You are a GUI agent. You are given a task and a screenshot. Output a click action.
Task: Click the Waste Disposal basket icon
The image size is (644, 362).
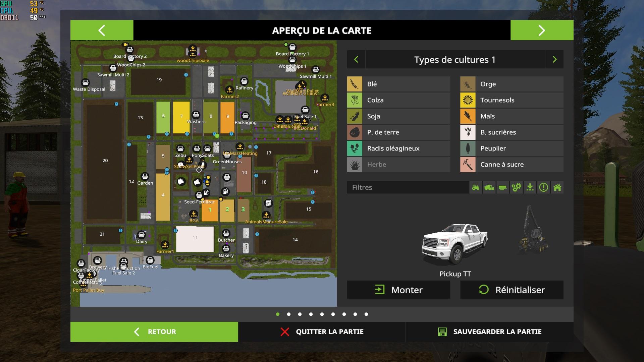click(x=86, y=82)
